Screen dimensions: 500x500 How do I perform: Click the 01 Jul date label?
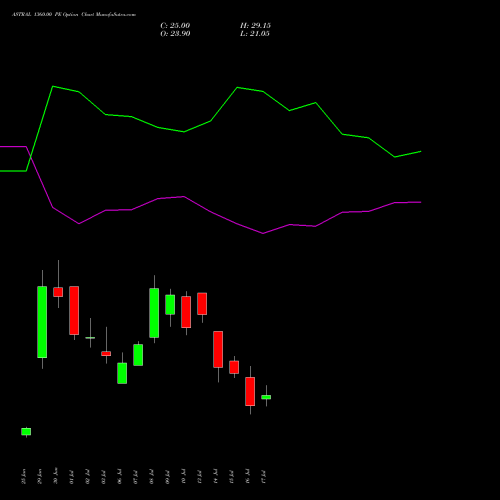[x=71, y=477]
